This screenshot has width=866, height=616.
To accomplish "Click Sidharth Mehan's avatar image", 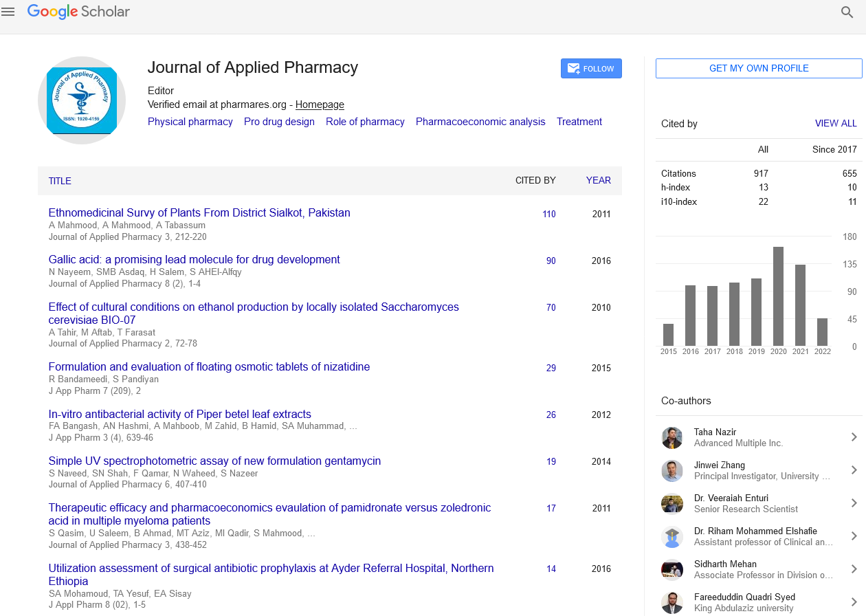I will pyautogui.click(x=671, y=569).
